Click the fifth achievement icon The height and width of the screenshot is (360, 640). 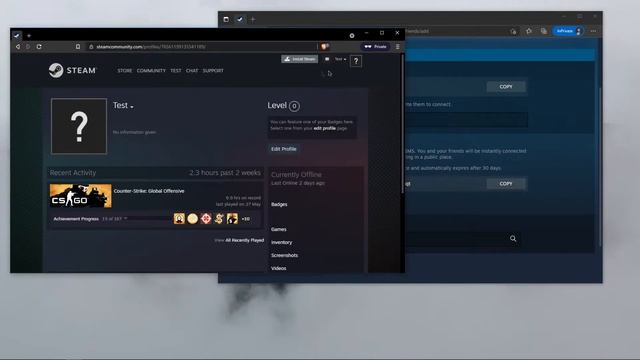pos(232,219)
